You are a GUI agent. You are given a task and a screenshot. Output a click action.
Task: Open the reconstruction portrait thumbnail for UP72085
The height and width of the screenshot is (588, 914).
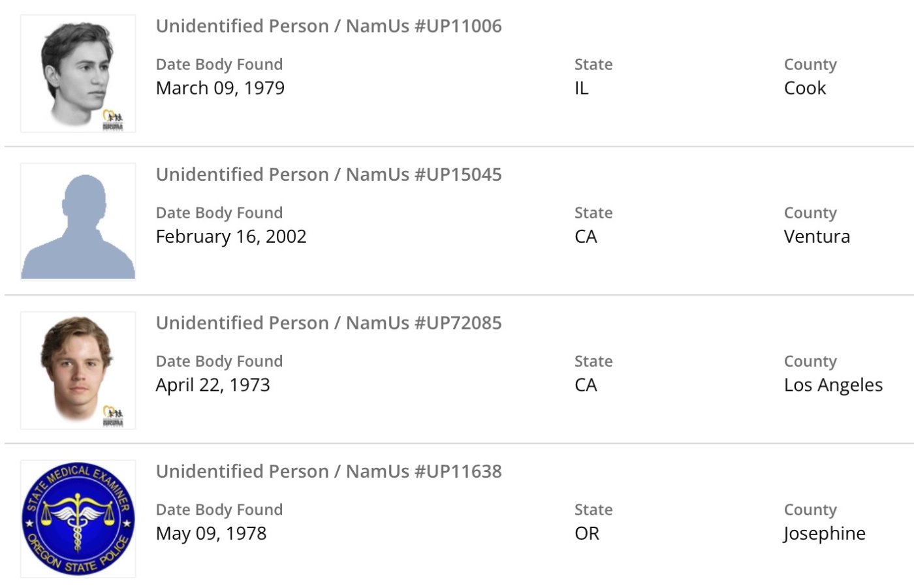tap(78, 369)
